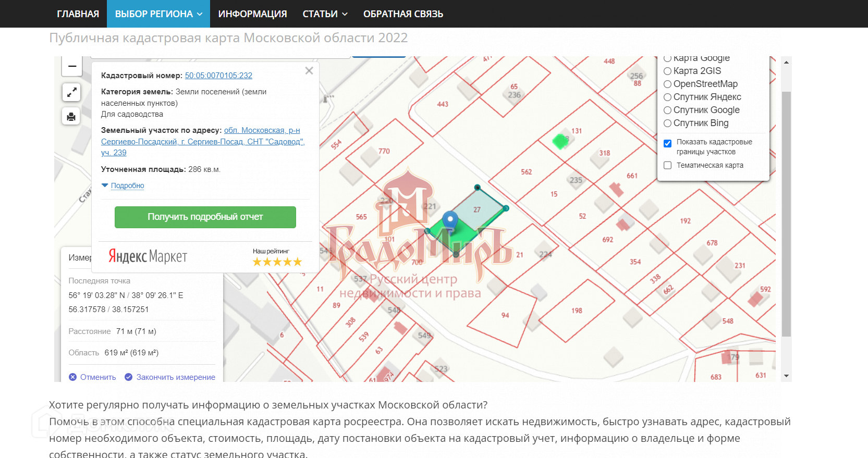Click plot number 770 on the map
Screen dimensions: 868x458
(384, 151)
